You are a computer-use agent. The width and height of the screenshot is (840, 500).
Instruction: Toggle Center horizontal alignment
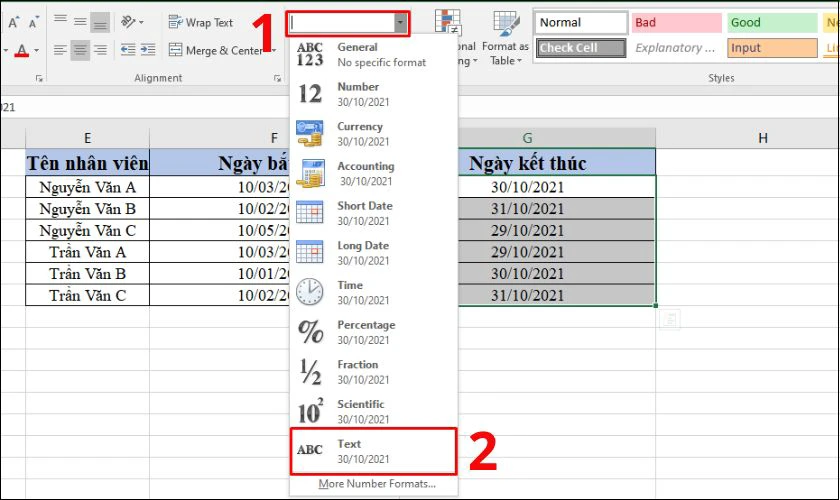(80, 50)
